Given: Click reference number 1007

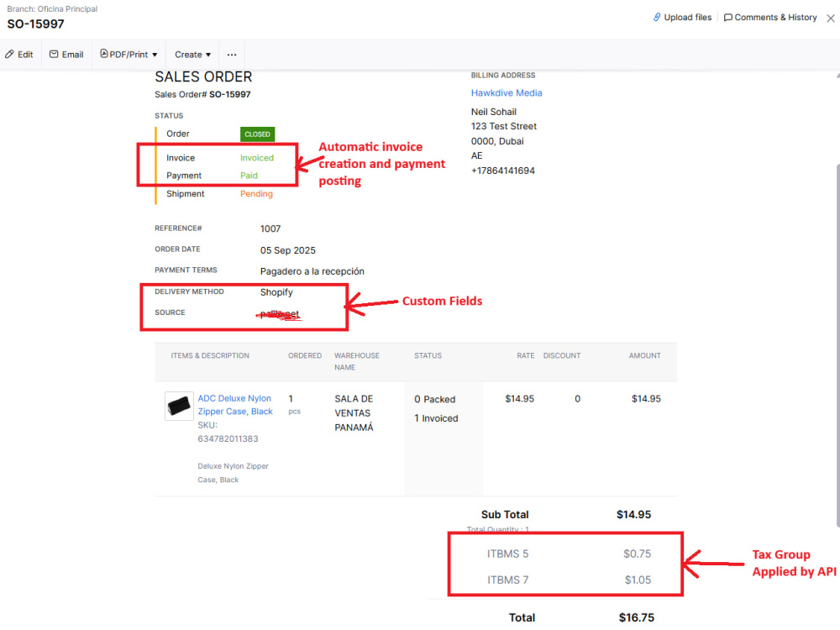Looking at the screenshot, I should 270,228.
